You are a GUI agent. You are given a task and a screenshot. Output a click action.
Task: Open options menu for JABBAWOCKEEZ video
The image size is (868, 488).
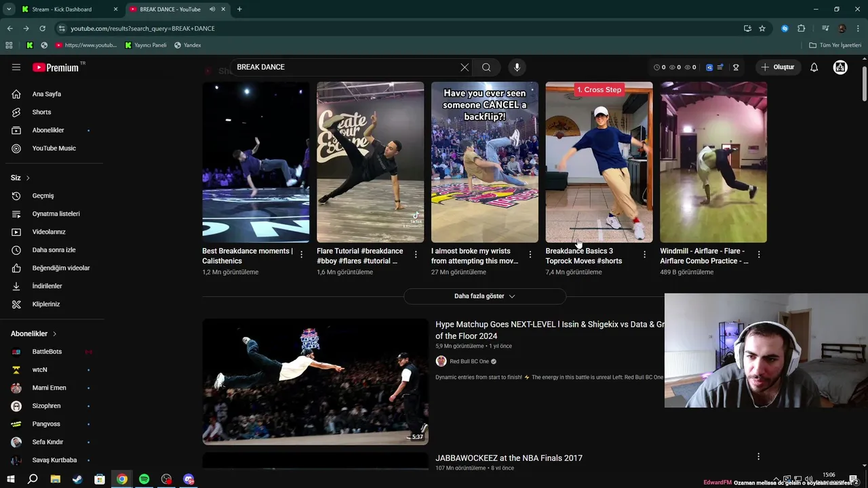[x=758, y=457]
